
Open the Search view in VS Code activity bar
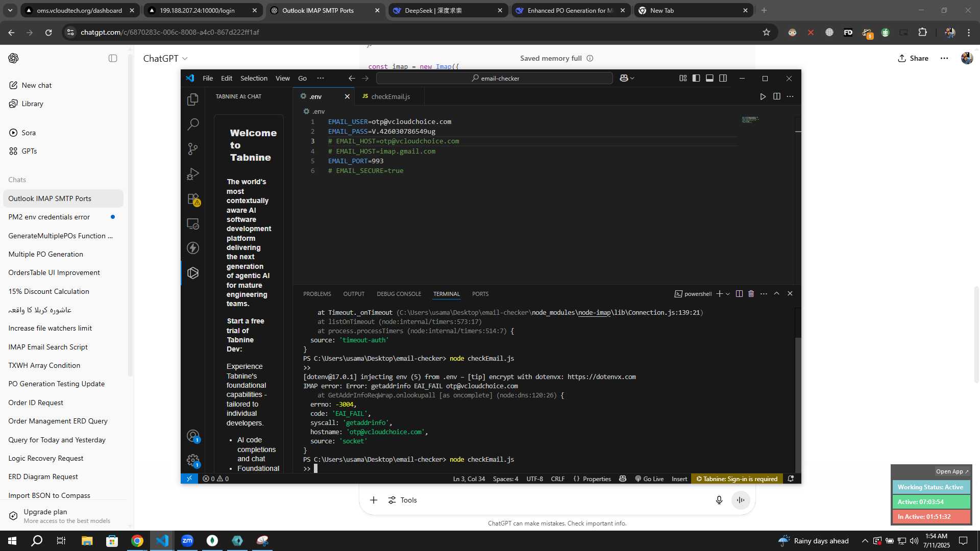tap(193, 124)
